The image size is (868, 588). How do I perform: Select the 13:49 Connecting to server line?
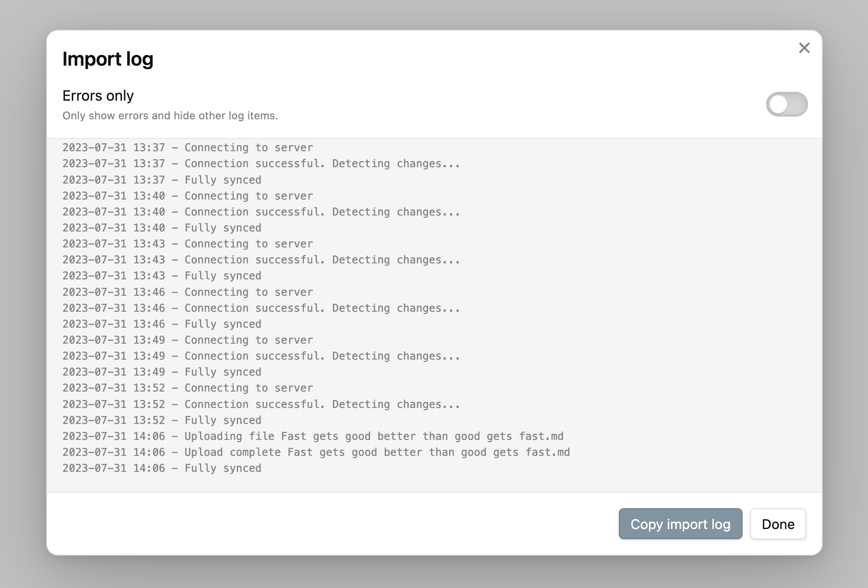point(188,340)
